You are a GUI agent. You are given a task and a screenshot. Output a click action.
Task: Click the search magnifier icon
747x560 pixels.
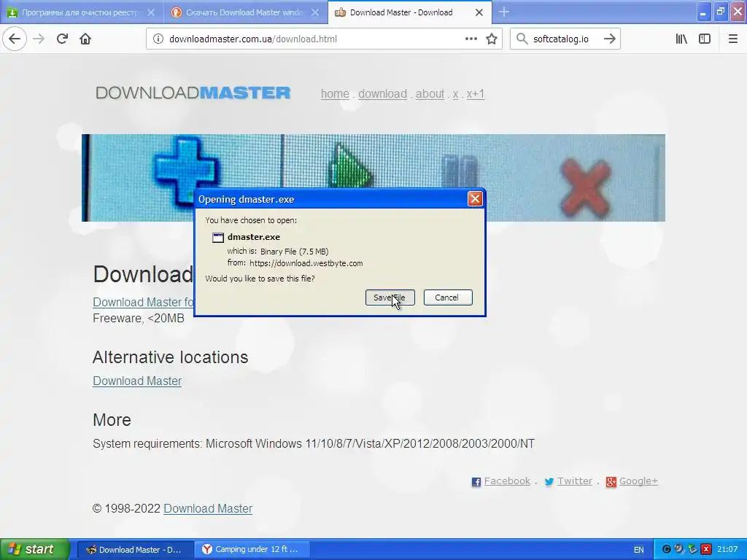tap(522, 39)
